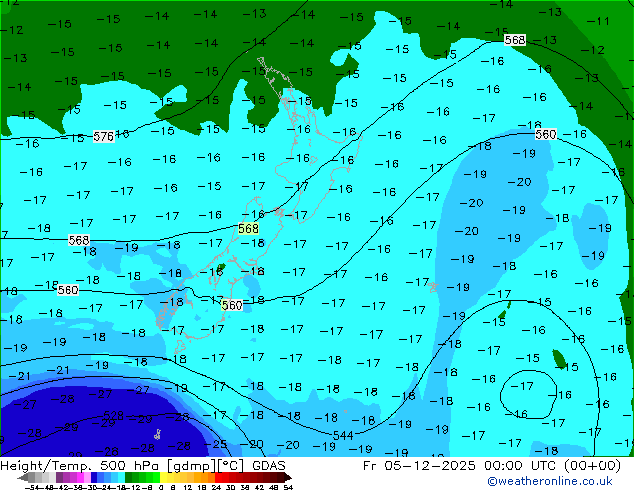
Task: Pick the yellow swatch in the temperature legend
Action: (x=163, y=477)
